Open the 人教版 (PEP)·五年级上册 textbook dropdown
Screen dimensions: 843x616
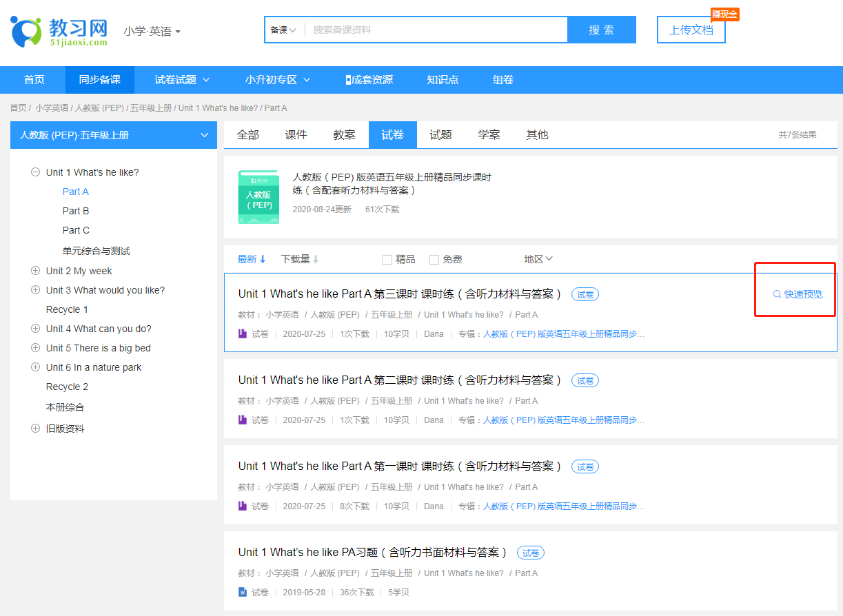click(x=114, y=135)
